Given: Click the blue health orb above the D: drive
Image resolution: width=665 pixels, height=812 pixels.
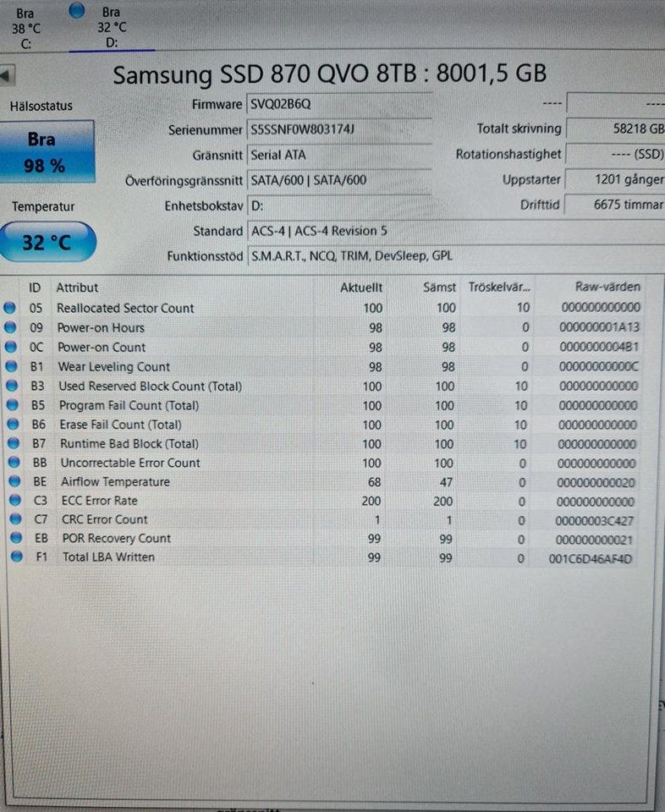Looking at the screenshot, I should 77,11.
